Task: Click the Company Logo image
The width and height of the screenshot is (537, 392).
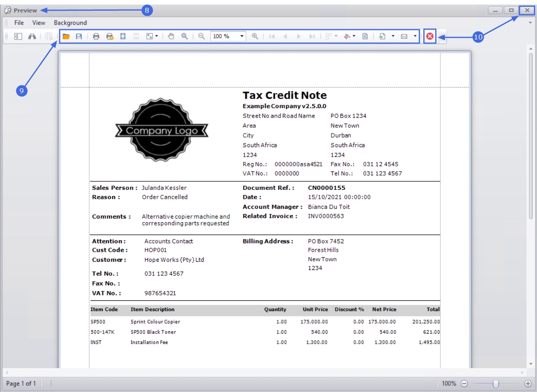Action: click(x=162, y=130)
